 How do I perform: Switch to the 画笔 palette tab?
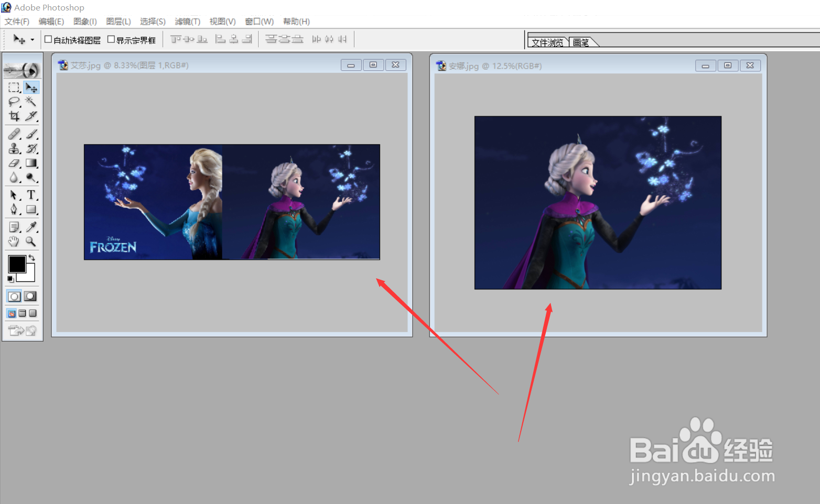coord(581,42)
